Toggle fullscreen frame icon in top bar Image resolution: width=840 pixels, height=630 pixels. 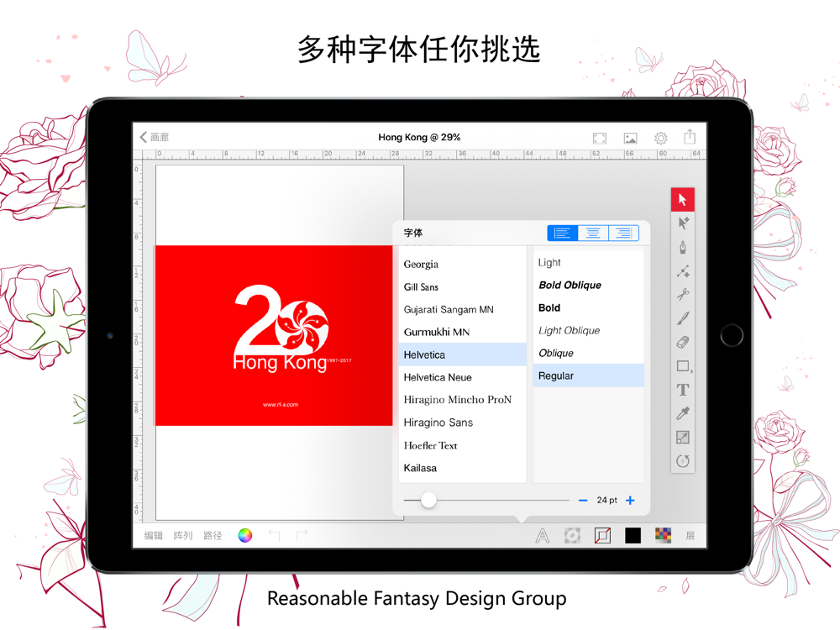[600, 139]
